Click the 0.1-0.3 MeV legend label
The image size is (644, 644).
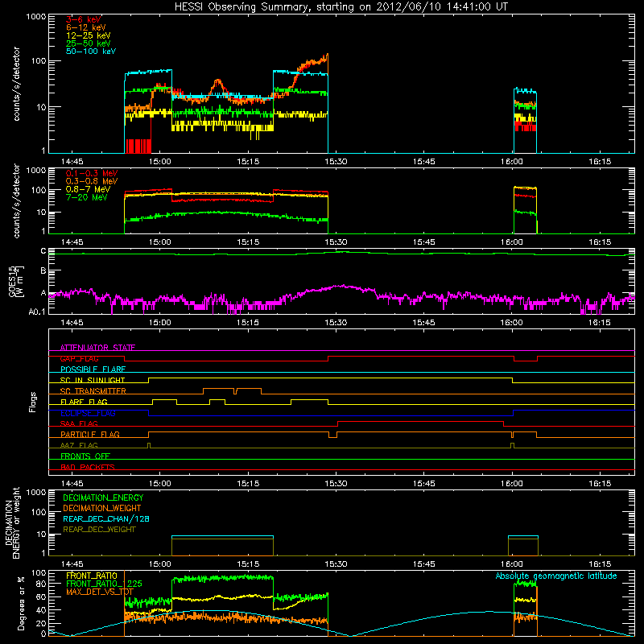click(x=92, y=173)
